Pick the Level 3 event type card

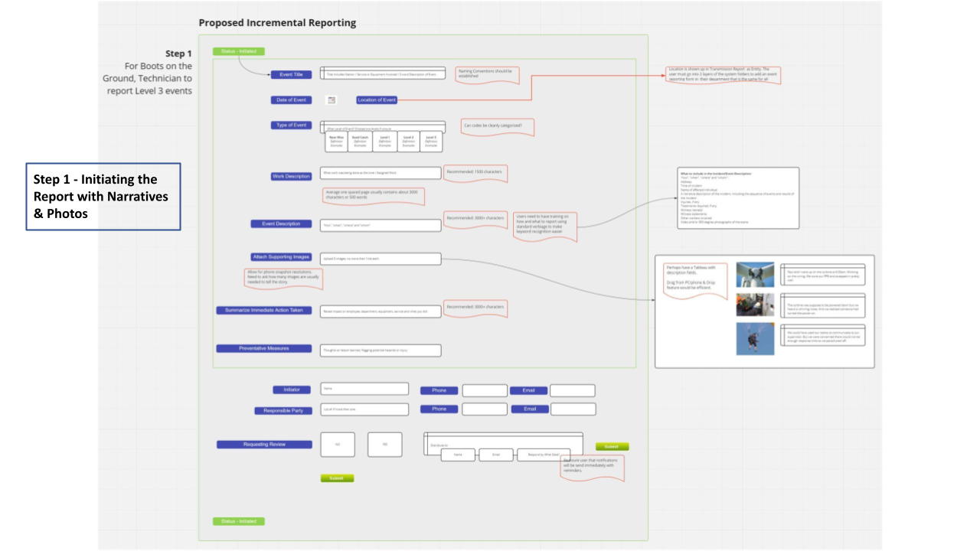tap(431, 142)
